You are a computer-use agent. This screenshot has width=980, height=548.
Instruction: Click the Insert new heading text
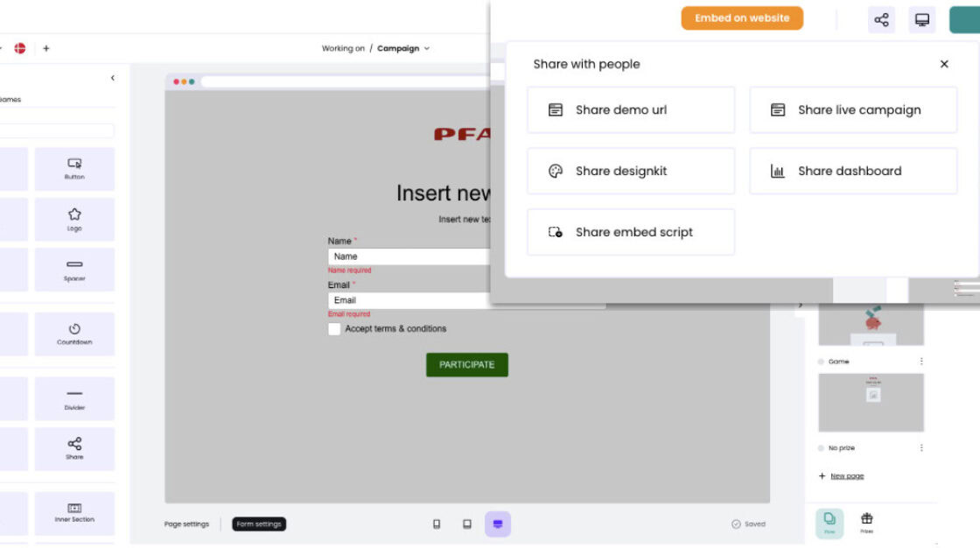(x=444, y=193)
